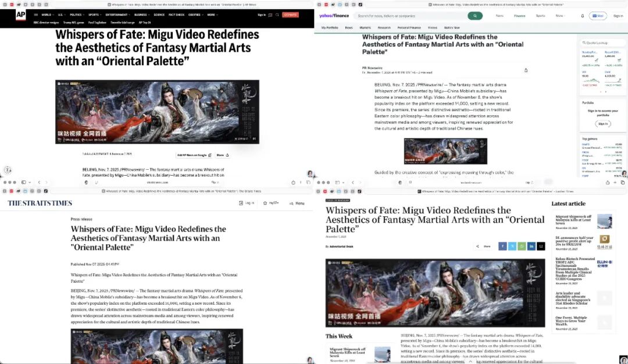Share article via Facebook icon
Viewport: 628px width, 364px height.
[502, 246]
